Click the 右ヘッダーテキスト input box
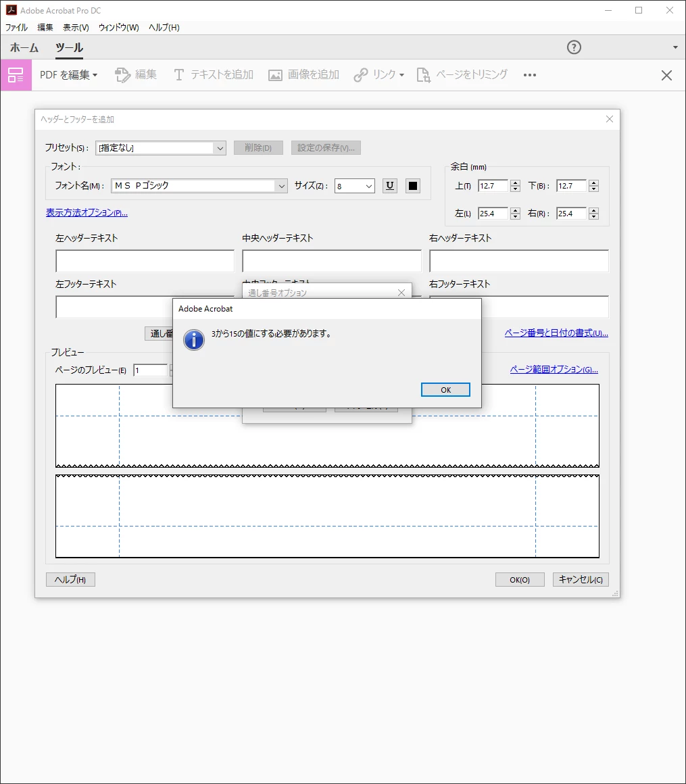This screenshot has height=784, width=686. (x=519, y=261)
